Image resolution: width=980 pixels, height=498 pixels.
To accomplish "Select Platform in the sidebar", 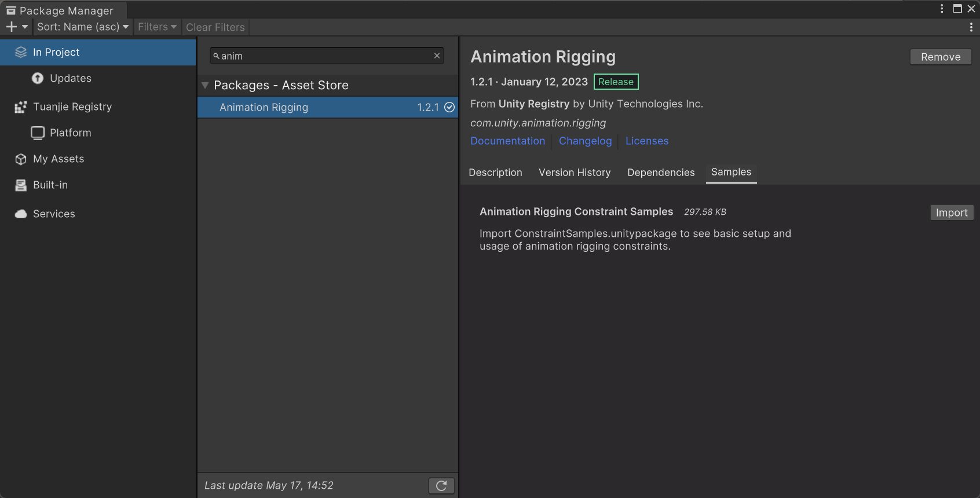I will 98,133.
